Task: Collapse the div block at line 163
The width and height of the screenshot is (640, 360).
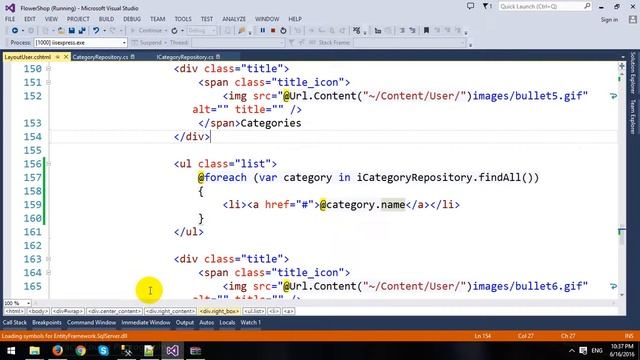Action: pyautogui.click(x=48, y=259)
